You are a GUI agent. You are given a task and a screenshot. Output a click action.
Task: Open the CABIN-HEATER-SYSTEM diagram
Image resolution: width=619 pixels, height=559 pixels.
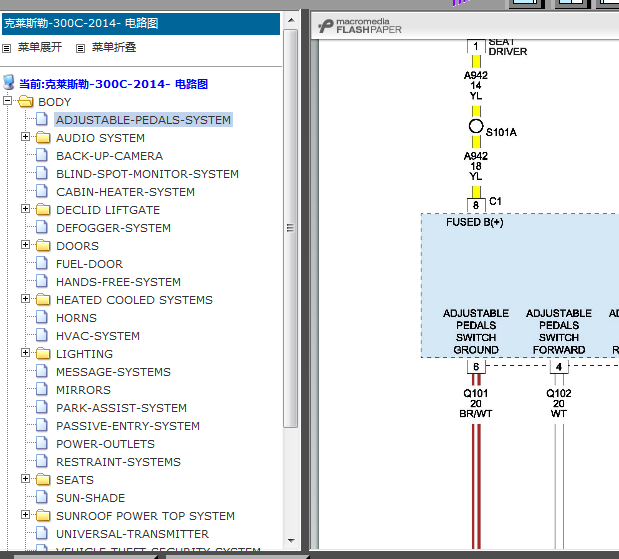tap(125, 192)
